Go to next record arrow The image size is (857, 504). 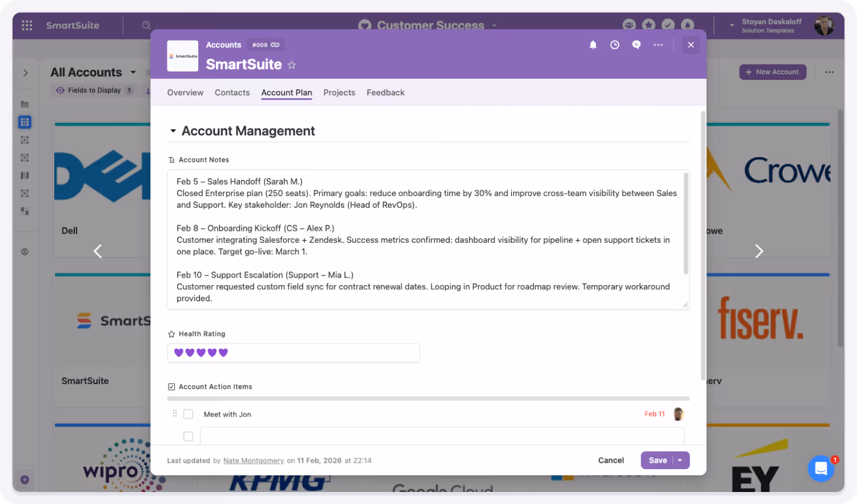tap(759, 251)
